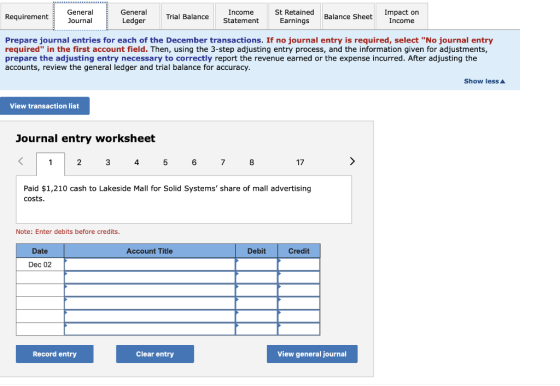
Task: Open Account Title dropdown in last row
Action: 150,329
